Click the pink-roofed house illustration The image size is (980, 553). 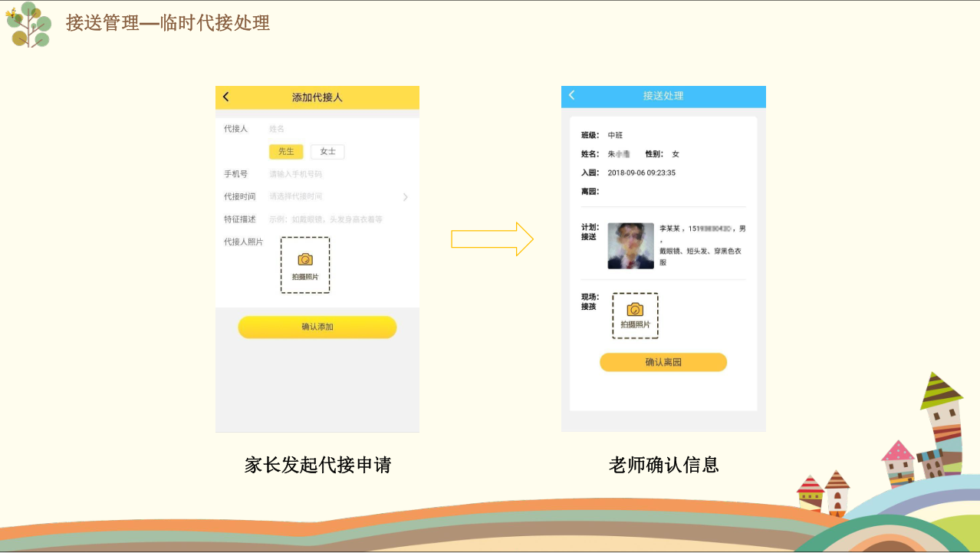click(x=899, y=462)
